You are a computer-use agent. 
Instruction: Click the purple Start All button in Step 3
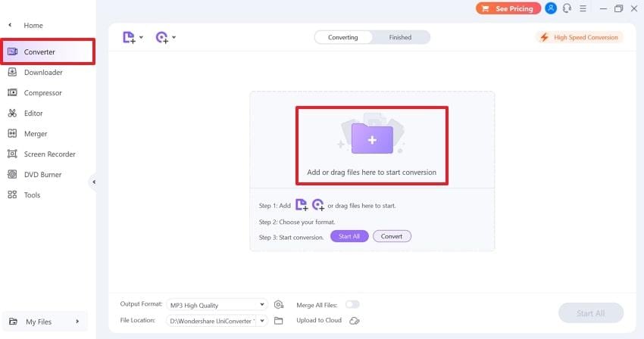(x=349, y=236)
